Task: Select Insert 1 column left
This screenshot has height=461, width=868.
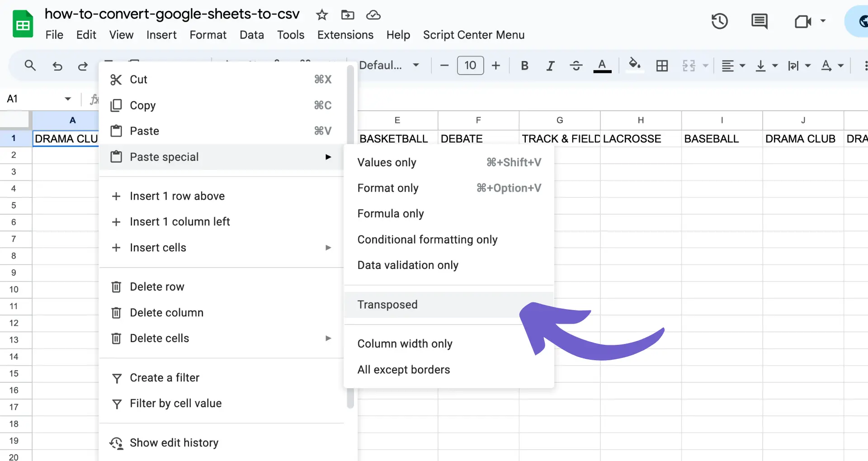Action: tap(222, 222)
